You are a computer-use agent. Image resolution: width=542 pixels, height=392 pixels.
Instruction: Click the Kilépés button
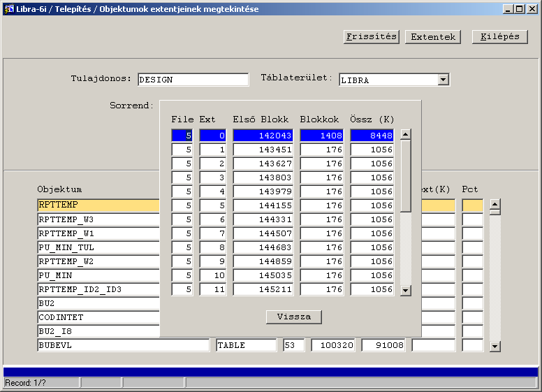point(500,37)
